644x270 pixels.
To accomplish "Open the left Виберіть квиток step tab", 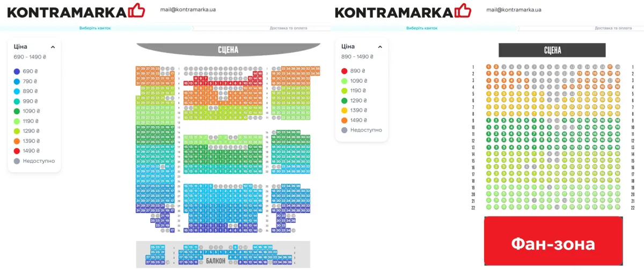I will coord(95,28).
